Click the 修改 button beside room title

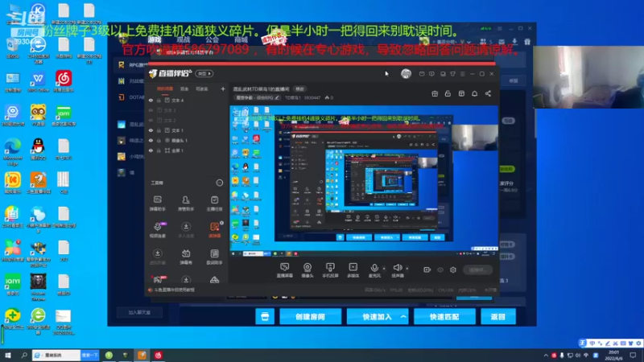pos(299,89)
